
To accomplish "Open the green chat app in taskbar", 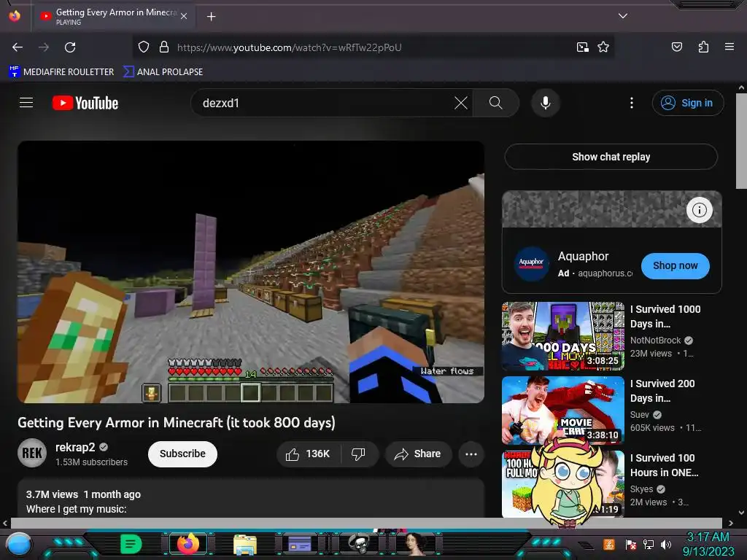I will pos(131,543).
